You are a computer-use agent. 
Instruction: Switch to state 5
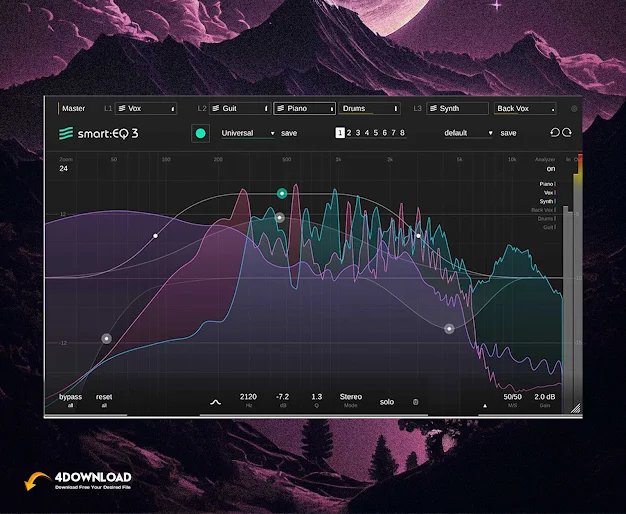click(x=376, y=133)
